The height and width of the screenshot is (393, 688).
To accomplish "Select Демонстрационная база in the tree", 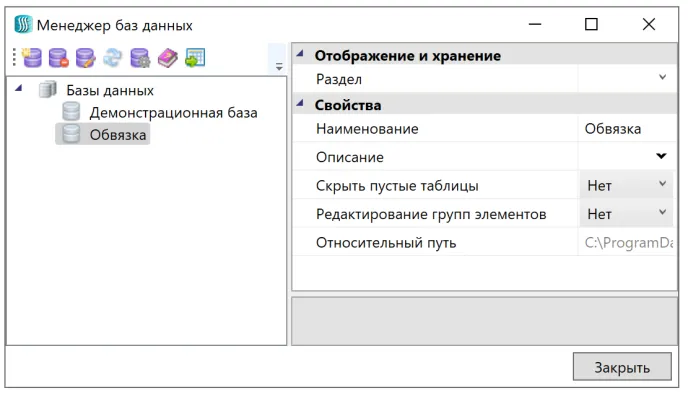I will [x=173, y=113].
